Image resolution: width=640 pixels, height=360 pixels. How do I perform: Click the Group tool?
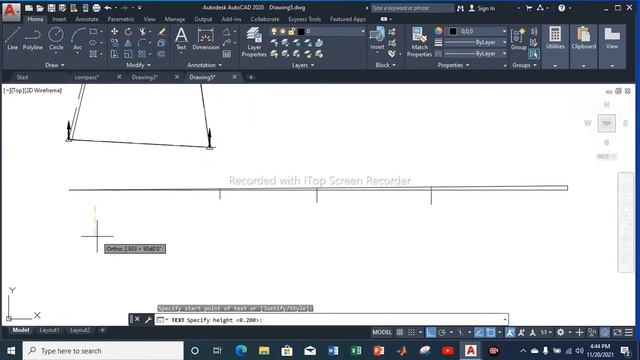(x=518, y=39)
